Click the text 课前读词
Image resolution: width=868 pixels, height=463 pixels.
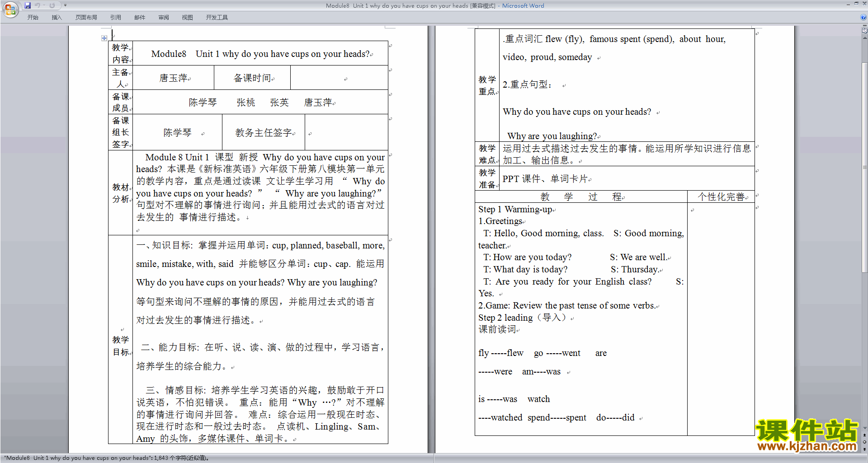(x=497, y=329)
